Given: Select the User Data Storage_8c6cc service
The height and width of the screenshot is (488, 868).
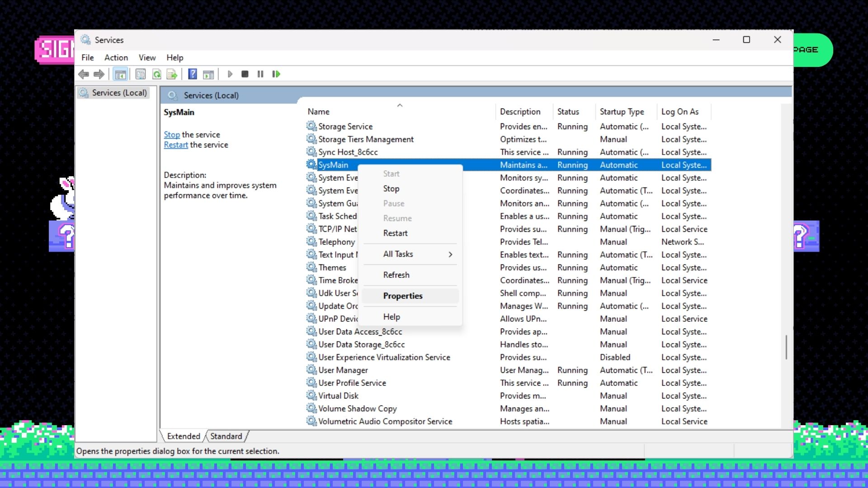Looking at the screenshot, I should pos(508,344).
